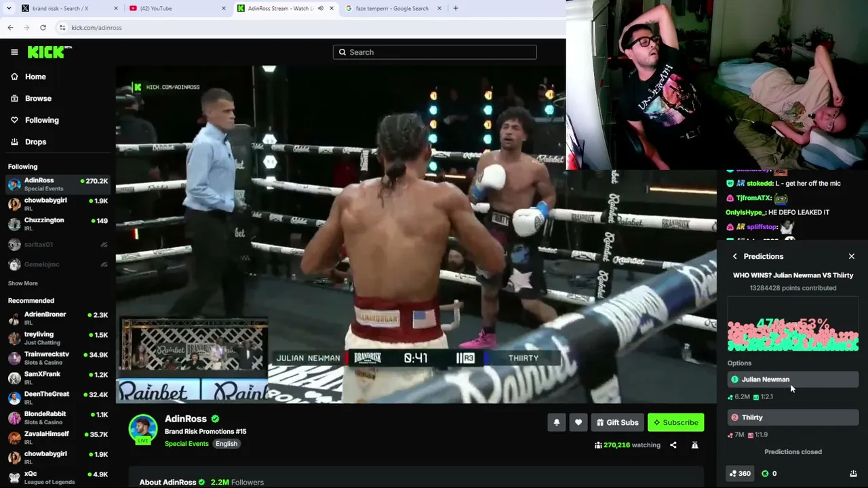This screenshot has width=868, height=488.
Task: Click the stokedd chat message username
Action: [760, 184]
